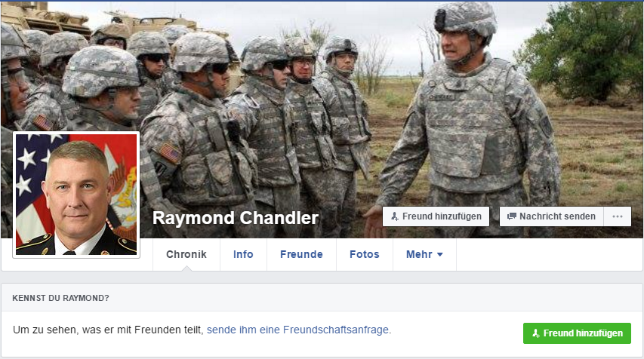This screenshot has height=359, width=644.
Task: Click the speech bubble icon beside Nachricht senden
Action: coord(511,216)
